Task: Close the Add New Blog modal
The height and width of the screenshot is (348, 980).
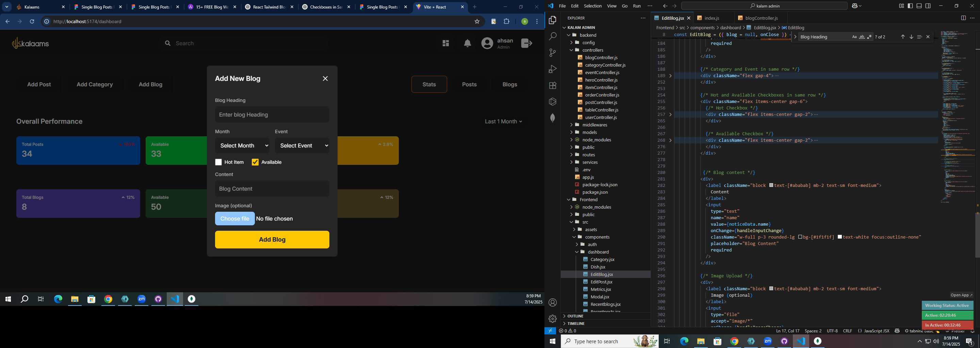Action: click(x=325, y=79)
